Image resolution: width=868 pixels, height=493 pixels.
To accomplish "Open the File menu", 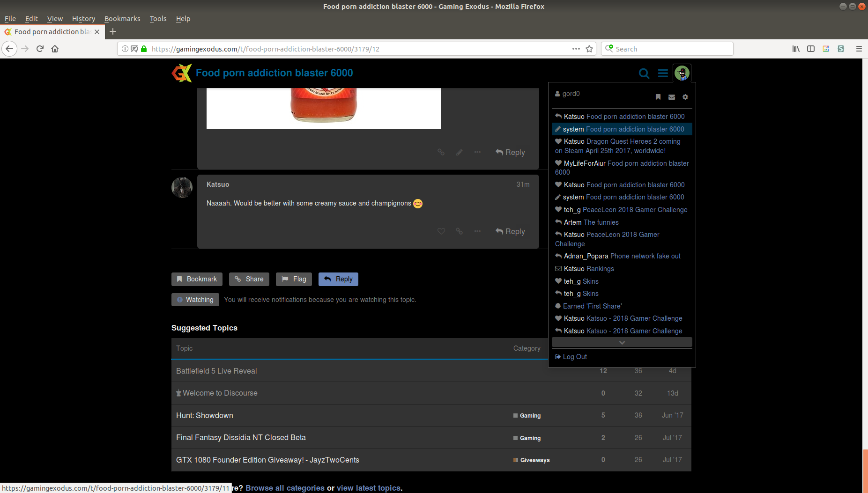I will pyautogui.click(x=10, y=19).
